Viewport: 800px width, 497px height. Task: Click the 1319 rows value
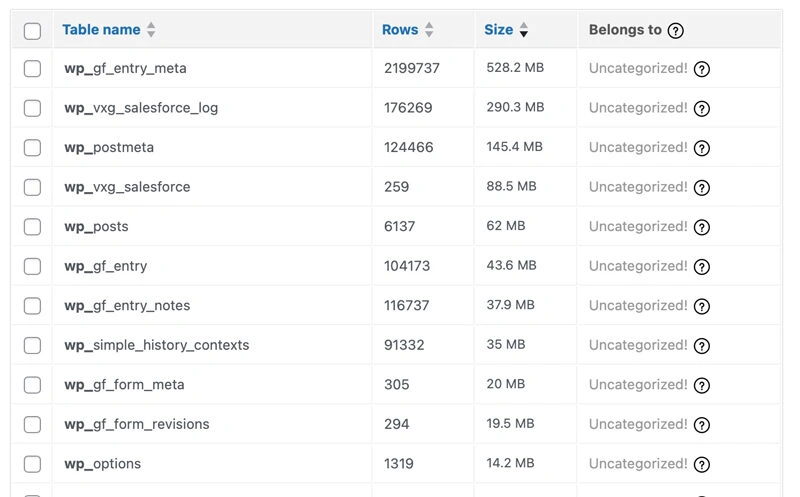399,464
